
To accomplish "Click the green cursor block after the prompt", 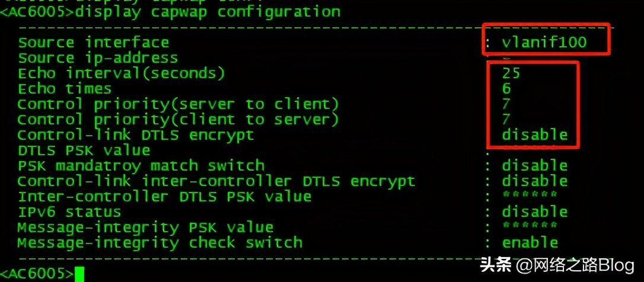I will coord(79,274).
